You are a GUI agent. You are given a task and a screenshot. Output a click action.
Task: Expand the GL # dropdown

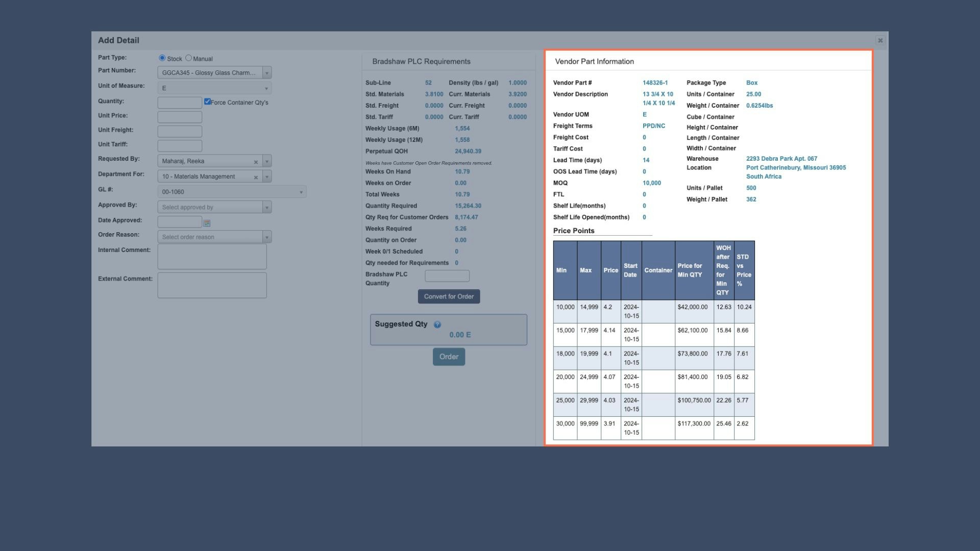point(301,192)
